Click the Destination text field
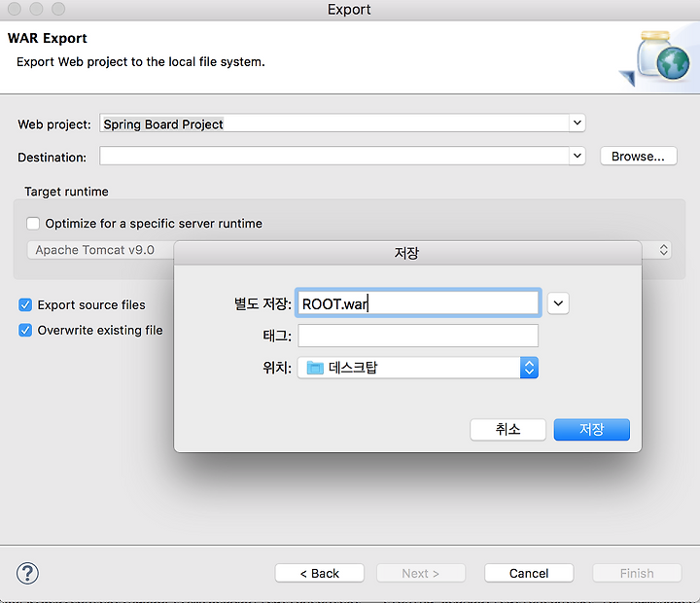Viewport: 700px width, 603px height. pyautogui.click(x=334, y=156)
